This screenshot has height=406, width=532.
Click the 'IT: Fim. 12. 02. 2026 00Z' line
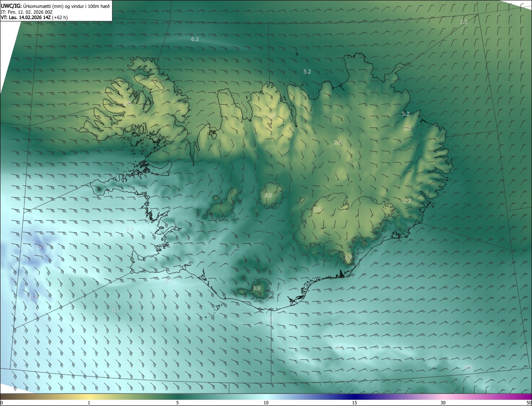click(27, 12)
